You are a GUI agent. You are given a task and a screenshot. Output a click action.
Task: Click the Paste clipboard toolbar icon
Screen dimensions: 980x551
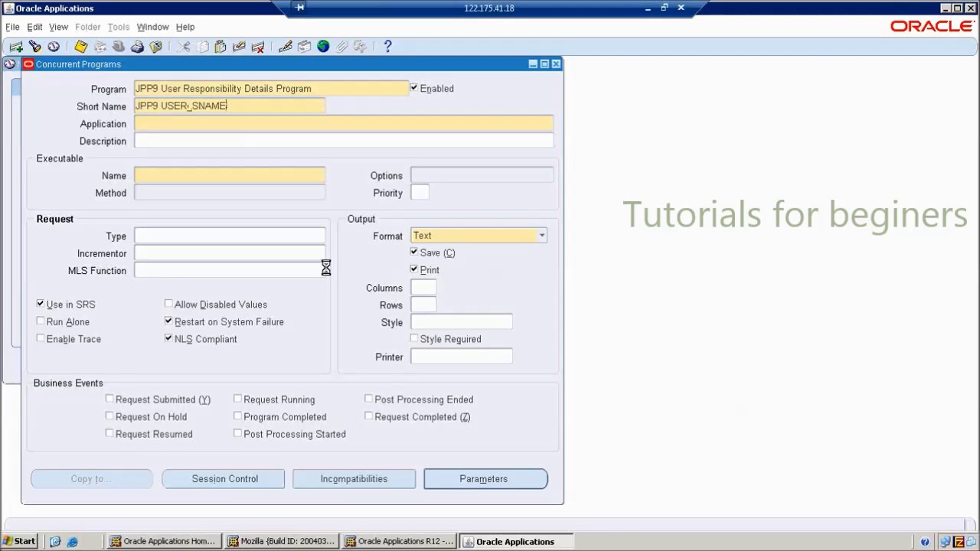tap(220, 47)
